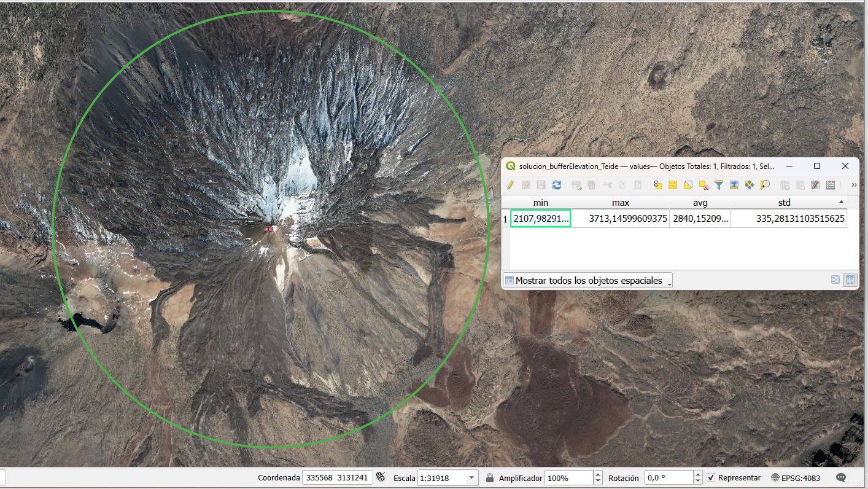Switch the attribute table to table view
868x489 pixels.
pyautogui.click(x=850, y=280)
